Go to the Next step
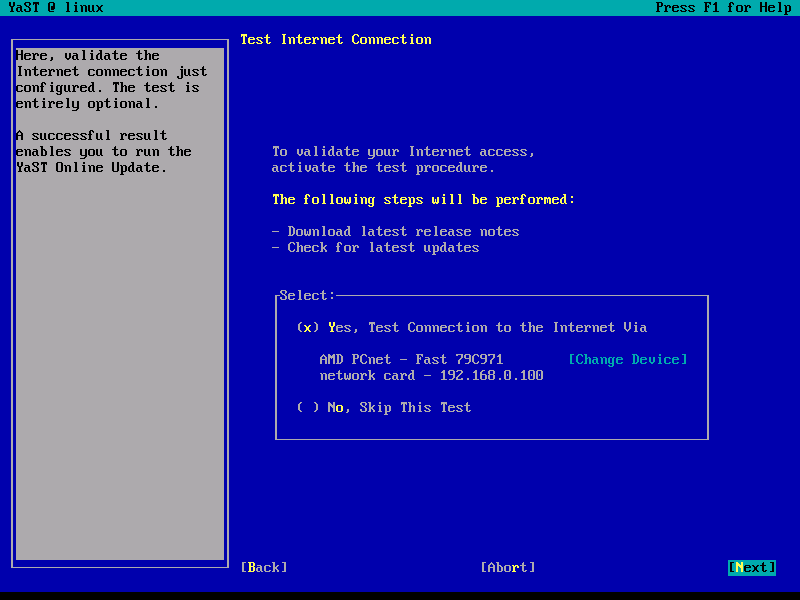Screen dimensions: 800x600 752,567
